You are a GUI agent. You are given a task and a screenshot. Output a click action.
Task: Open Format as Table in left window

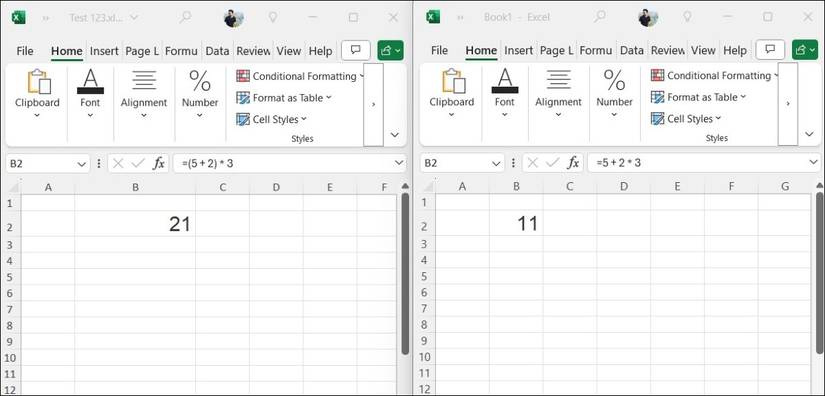click(x=284, y=98)
